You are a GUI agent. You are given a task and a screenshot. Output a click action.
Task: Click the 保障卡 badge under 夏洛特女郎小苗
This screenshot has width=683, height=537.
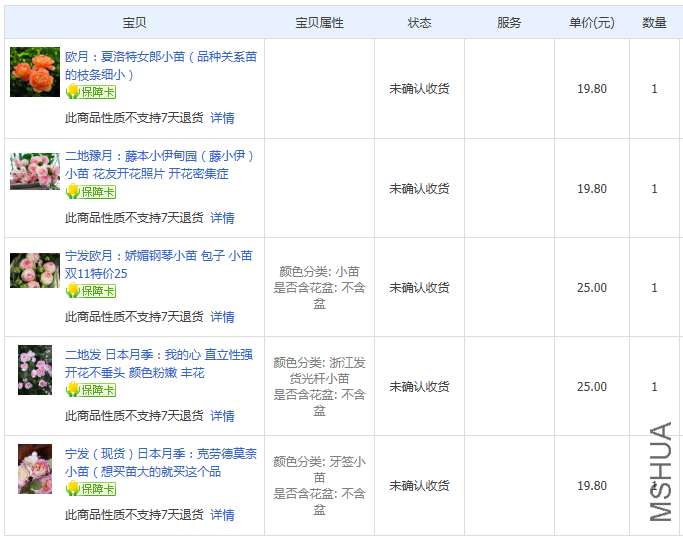point(91,92)
